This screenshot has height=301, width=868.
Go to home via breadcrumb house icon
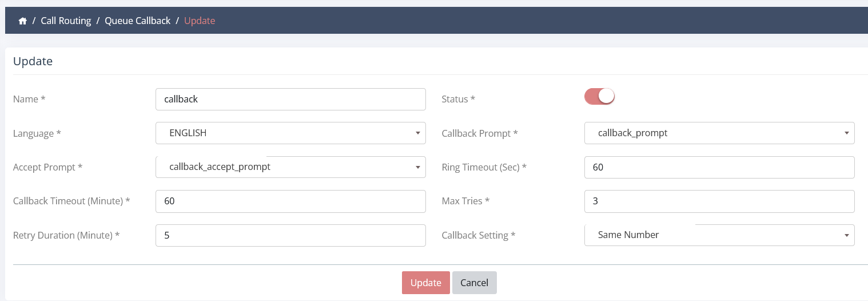point(23,21)
